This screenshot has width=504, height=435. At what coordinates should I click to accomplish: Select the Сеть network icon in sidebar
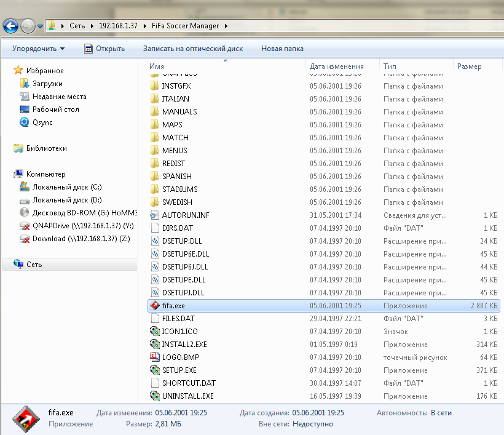[x=18, y=264]
